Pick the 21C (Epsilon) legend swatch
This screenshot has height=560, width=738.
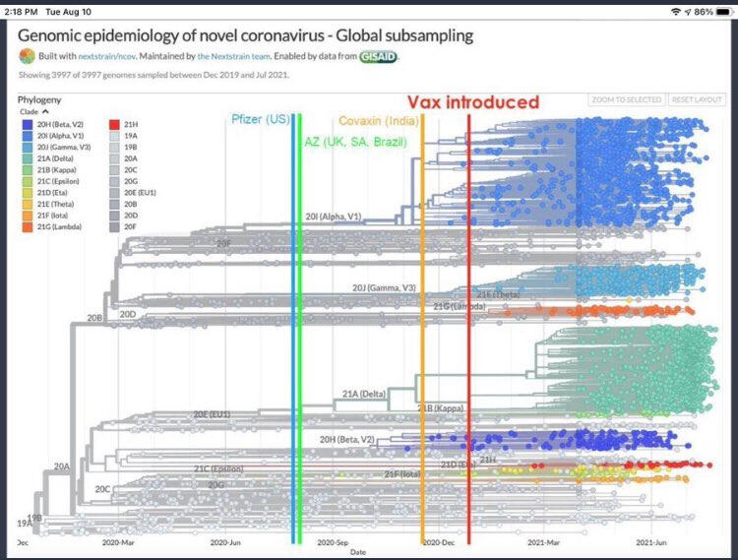tap(27, 181)
